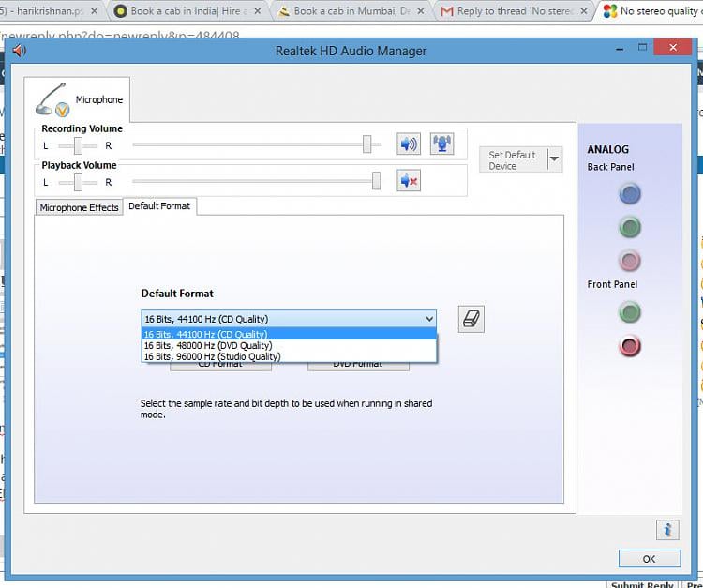Choose 16 Bits, 44100 Hz (CD Quality) option
Viewport: 703px width, 588px height.
coord(289,334)
